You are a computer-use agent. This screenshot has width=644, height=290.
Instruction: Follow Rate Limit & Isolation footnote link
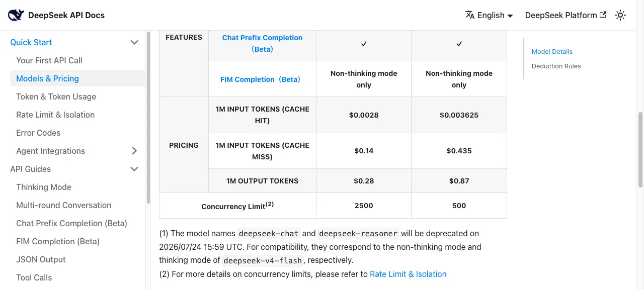tap(408, 274)
